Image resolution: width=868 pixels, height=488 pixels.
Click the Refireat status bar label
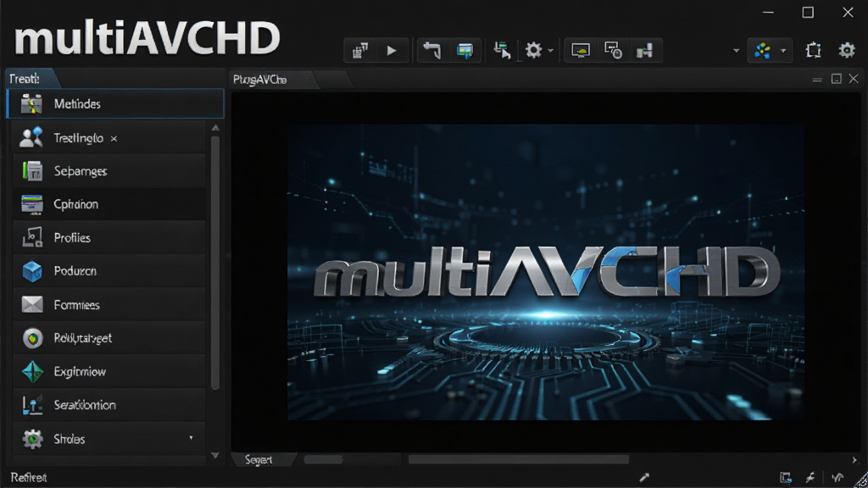29,478
